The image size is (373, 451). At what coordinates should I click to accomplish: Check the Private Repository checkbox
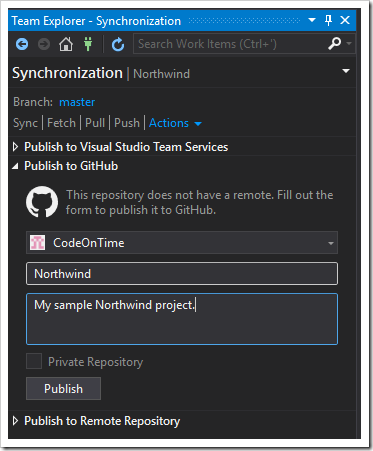click(x=34, y=361)
